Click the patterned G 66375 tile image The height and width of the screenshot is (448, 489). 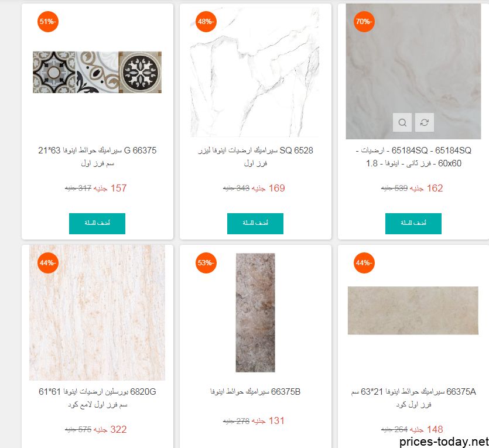(x=97, y=73)
